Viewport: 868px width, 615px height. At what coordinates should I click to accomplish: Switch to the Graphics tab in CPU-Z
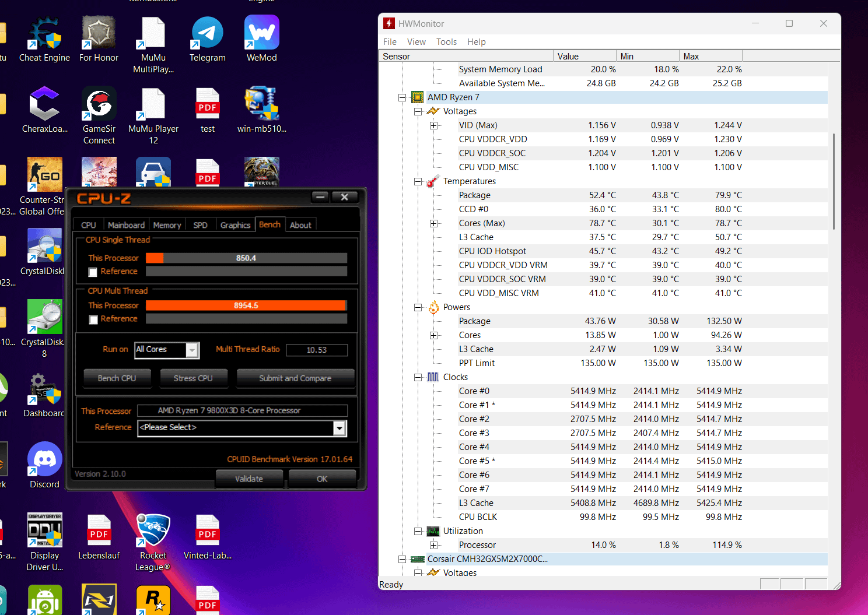[235, 225]
